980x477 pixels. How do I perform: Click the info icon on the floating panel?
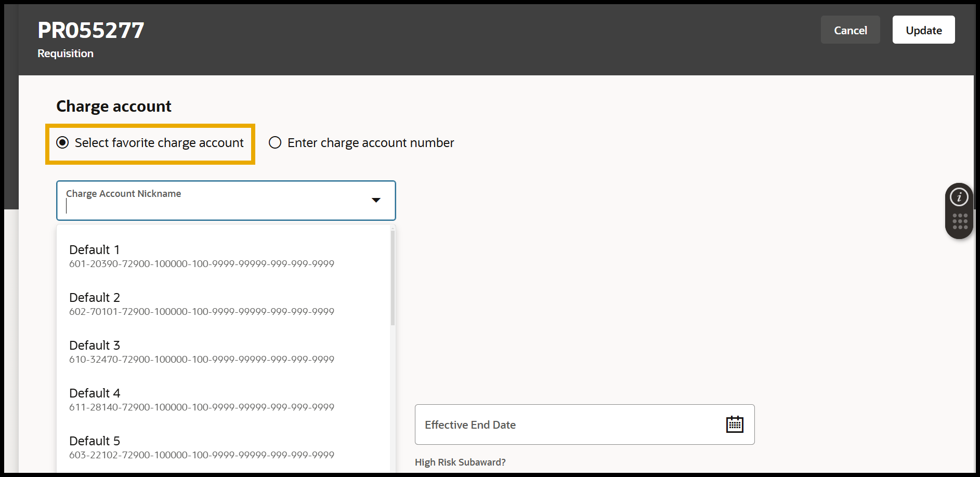[x=959, y=197]
